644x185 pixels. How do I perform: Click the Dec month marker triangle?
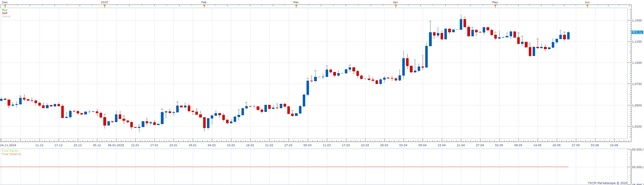coord(5,6)
